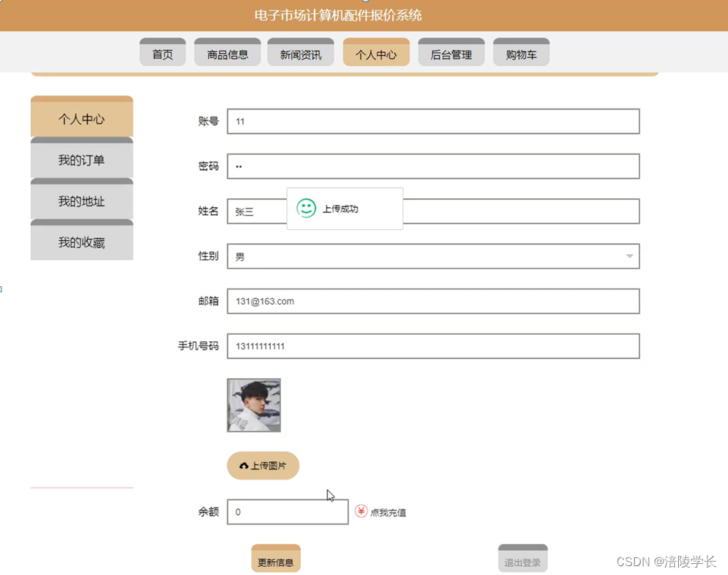This screenshot has width=728, height=575.
Task: Open the 首页 homepage tab
Action: click(162, 52)
